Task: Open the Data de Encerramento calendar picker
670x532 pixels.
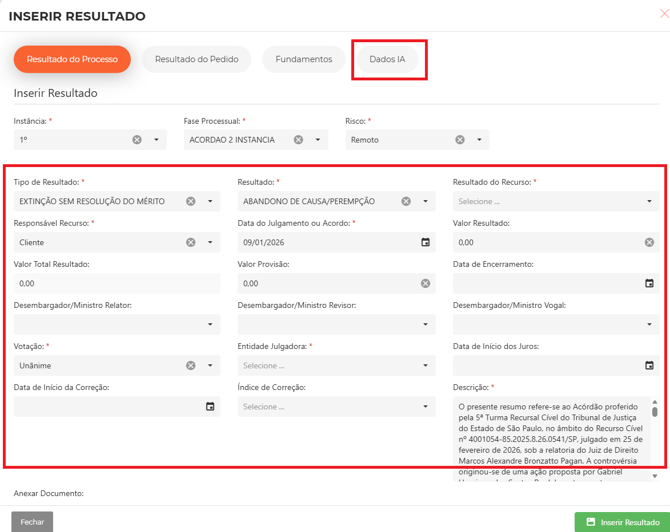Action: click(649, 284)
